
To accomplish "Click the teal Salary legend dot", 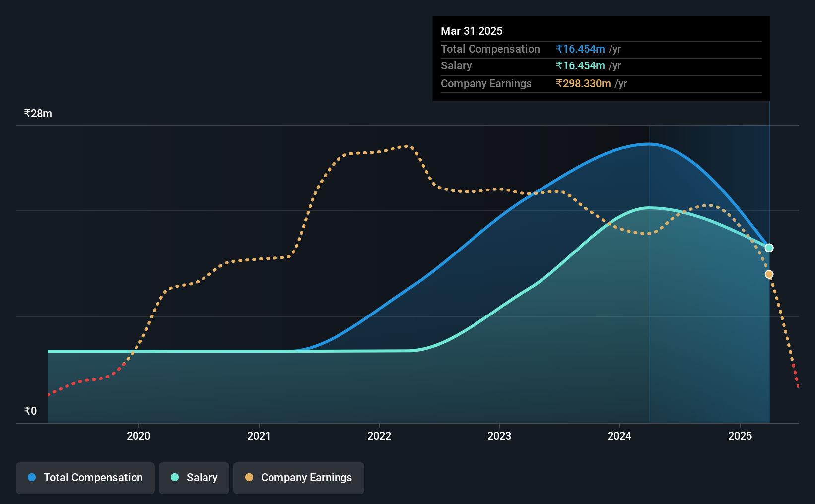I will point(175,477).
